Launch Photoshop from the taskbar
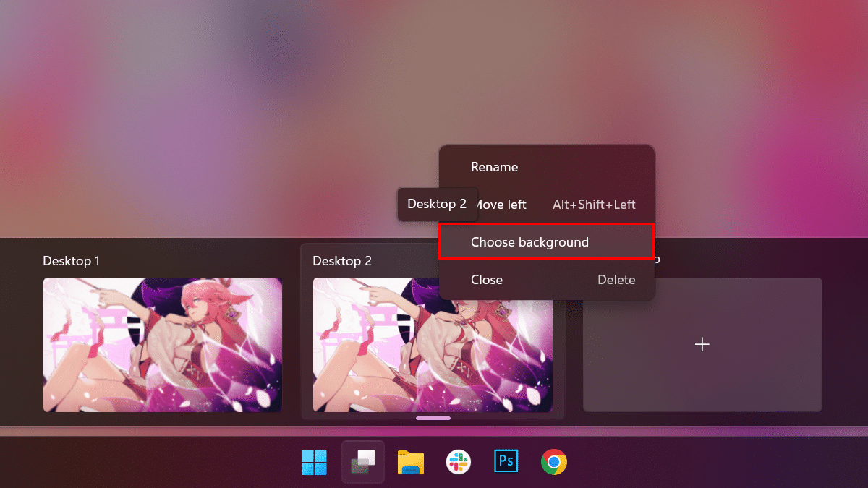Screen dimensions: 868x488 (506, 461)
